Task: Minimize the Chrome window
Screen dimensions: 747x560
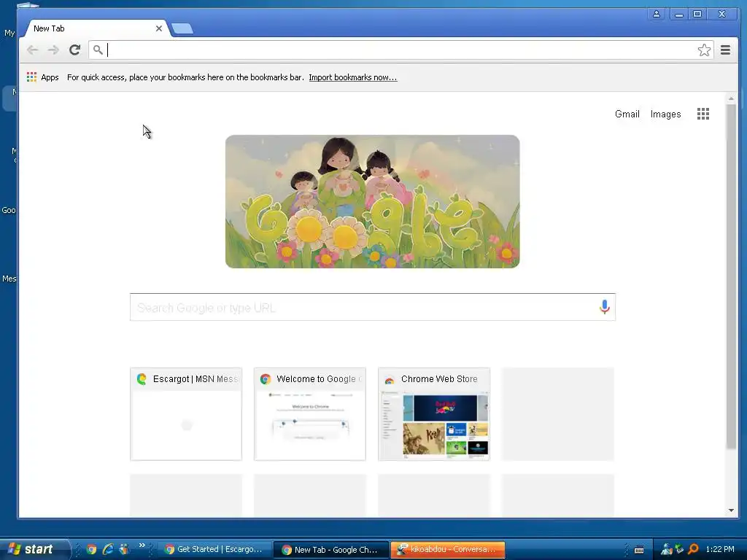Action: coord(679,15)
